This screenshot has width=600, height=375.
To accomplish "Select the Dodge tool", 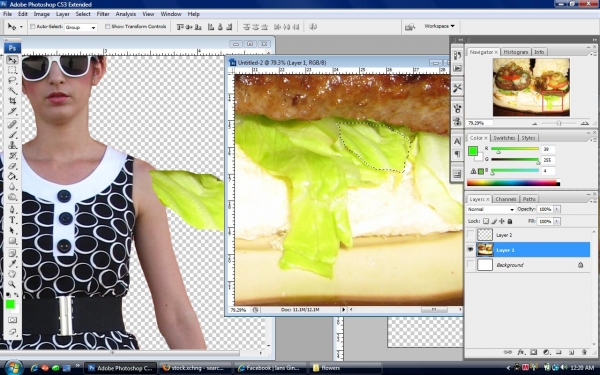I will click(12, 197).
